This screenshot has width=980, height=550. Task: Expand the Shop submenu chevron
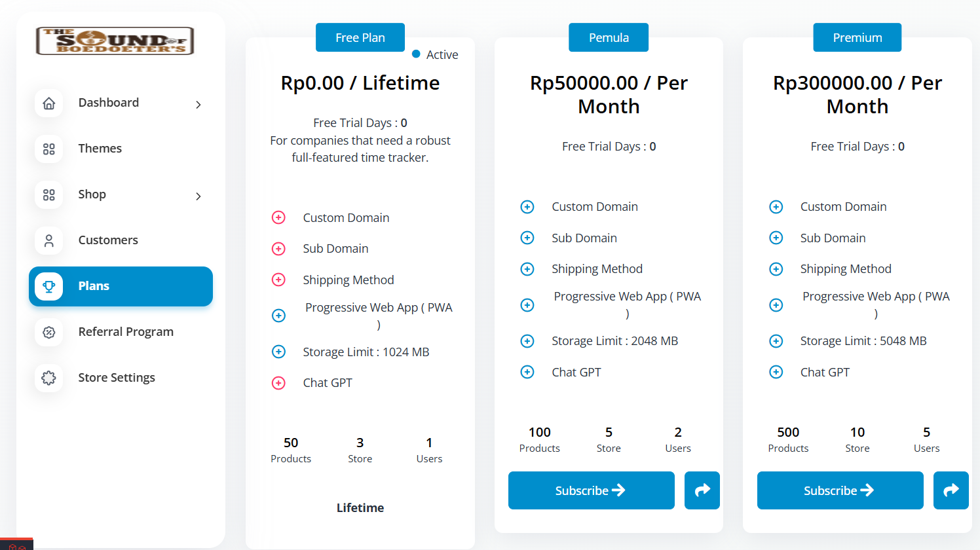[198, 196]
